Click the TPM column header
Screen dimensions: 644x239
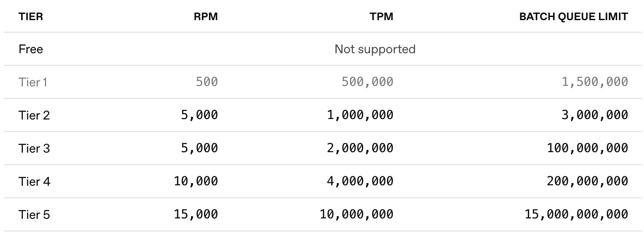pos(381,17)
